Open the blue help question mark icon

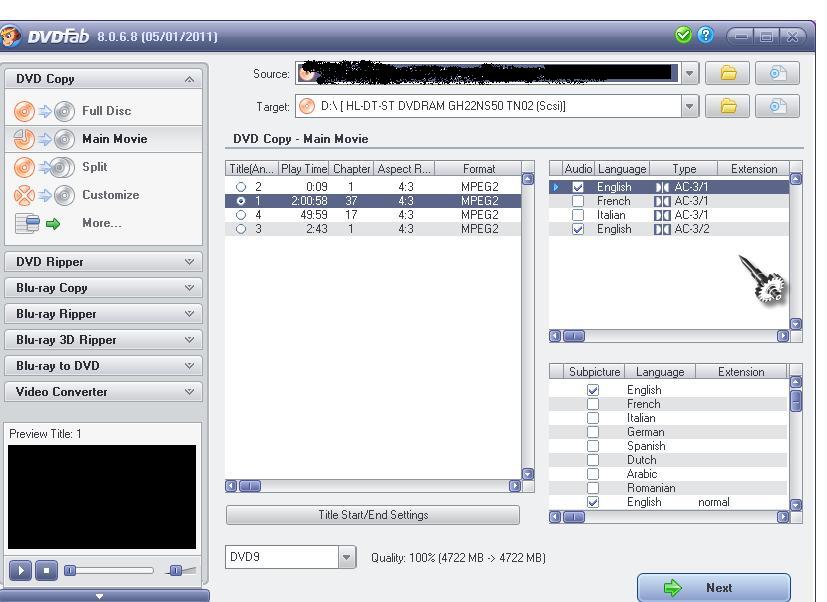[x=706, y=35]
